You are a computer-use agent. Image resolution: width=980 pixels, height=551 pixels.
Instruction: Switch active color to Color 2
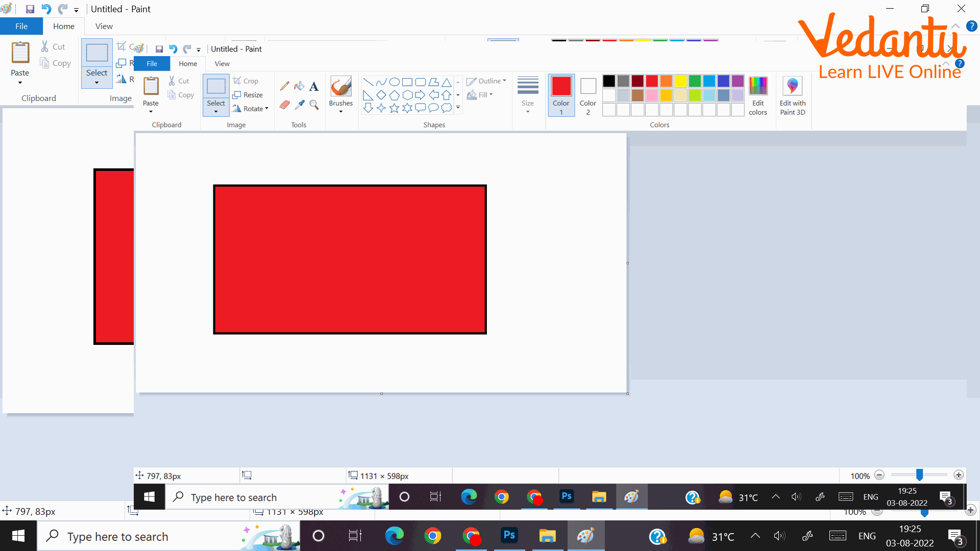(x=588, y=95)
